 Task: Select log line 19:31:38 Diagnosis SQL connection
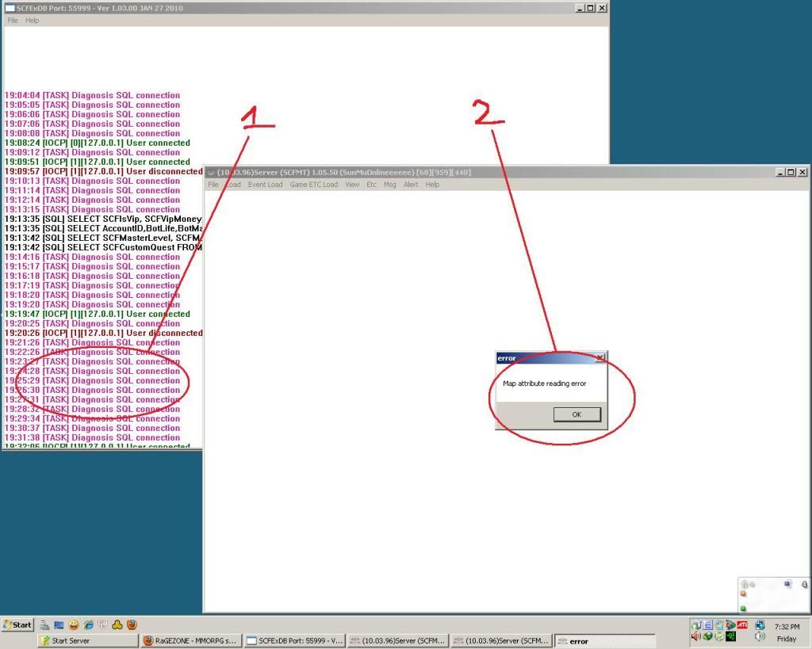(92, 438)
